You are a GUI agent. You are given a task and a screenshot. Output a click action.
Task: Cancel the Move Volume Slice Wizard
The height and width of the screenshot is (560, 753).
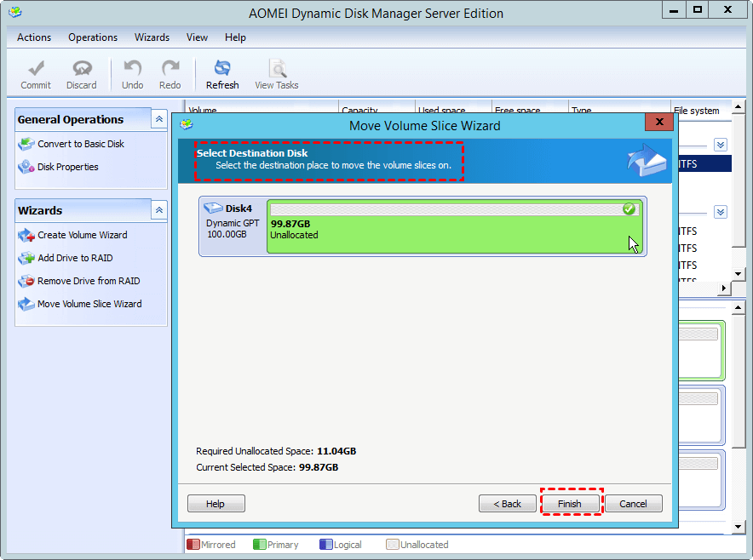click(x=633, y=503)
